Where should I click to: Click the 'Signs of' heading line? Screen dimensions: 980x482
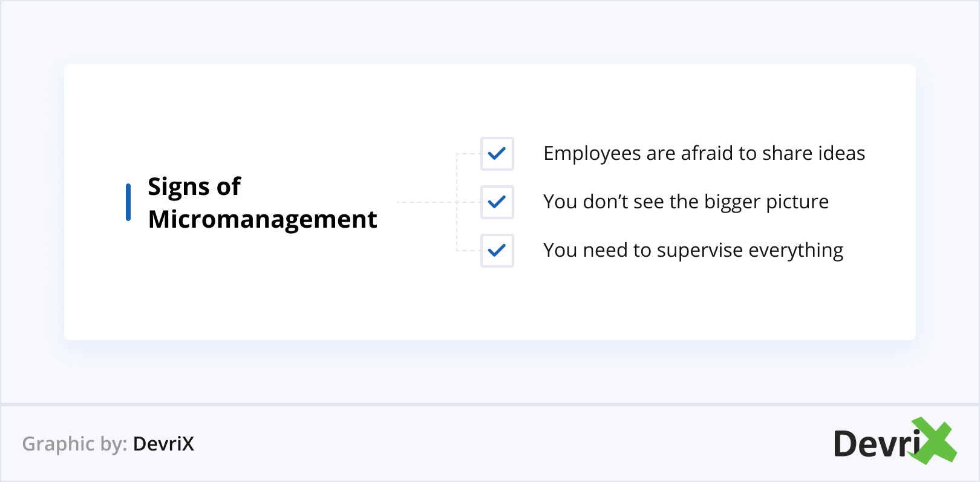pos(194,187)
